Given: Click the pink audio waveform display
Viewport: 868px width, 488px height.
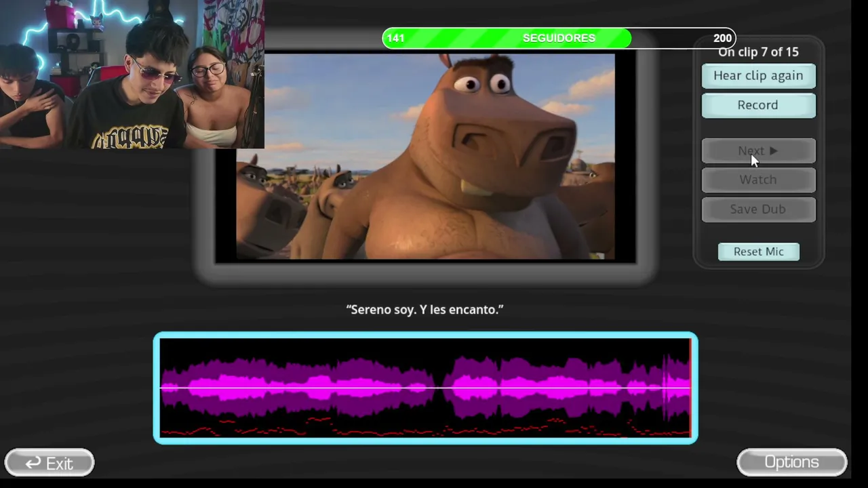Looking at the screenshot, I should tap(425, 388).
